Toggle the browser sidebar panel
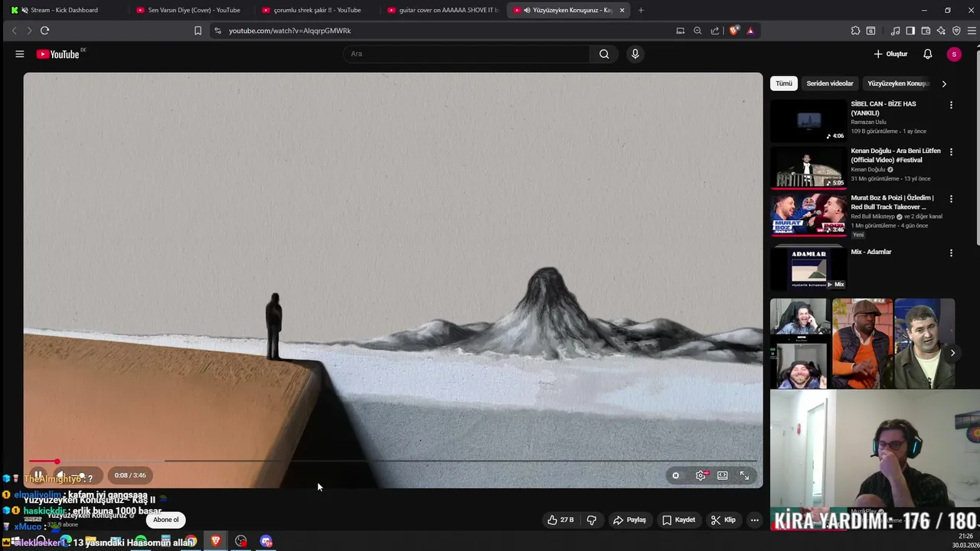The image size is (980, 551). point(910,31)
